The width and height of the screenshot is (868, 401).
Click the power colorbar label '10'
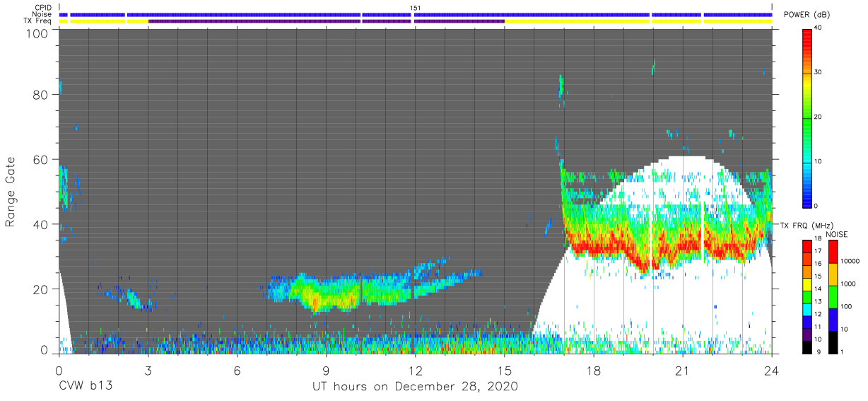(818, 161)
